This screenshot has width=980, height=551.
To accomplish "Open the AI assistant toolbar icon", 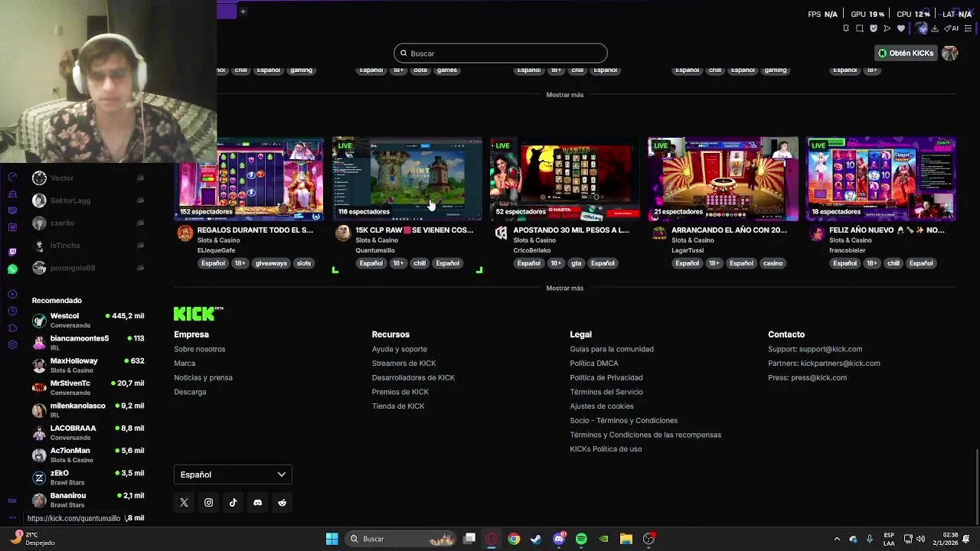I will (952, 28).
